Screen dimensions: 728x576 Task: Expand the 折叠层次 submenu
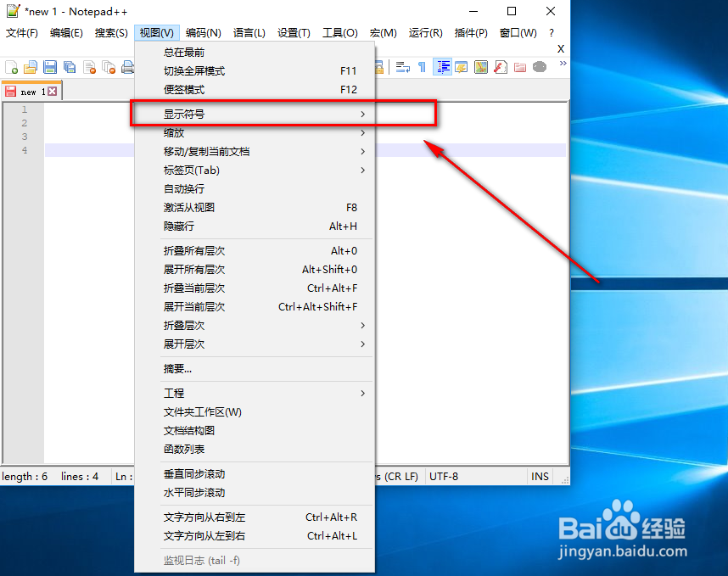[x=255, y=326]
